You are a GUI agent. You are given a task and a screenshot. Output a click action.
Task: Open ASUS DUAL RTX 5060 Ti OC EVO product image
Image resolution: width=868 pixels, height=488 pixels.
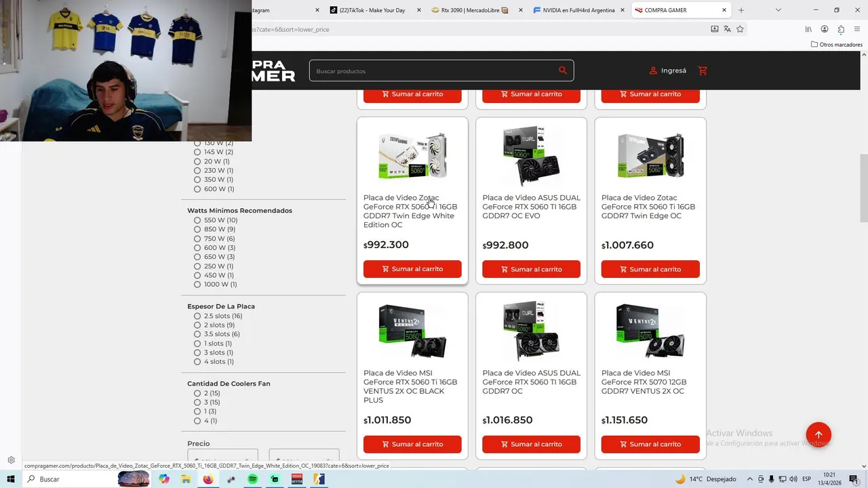[531, 155]
